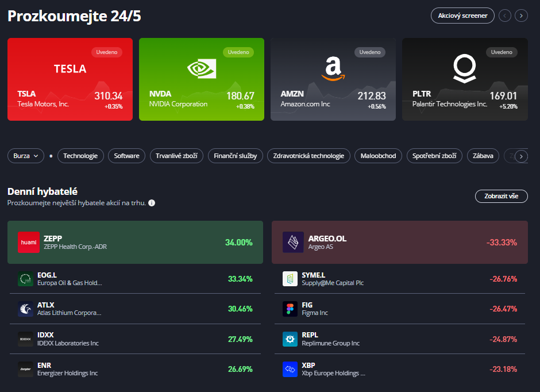Open Supply@Me Capital Plc row
This screenshot has width=540, height=392.
(399, 279)
